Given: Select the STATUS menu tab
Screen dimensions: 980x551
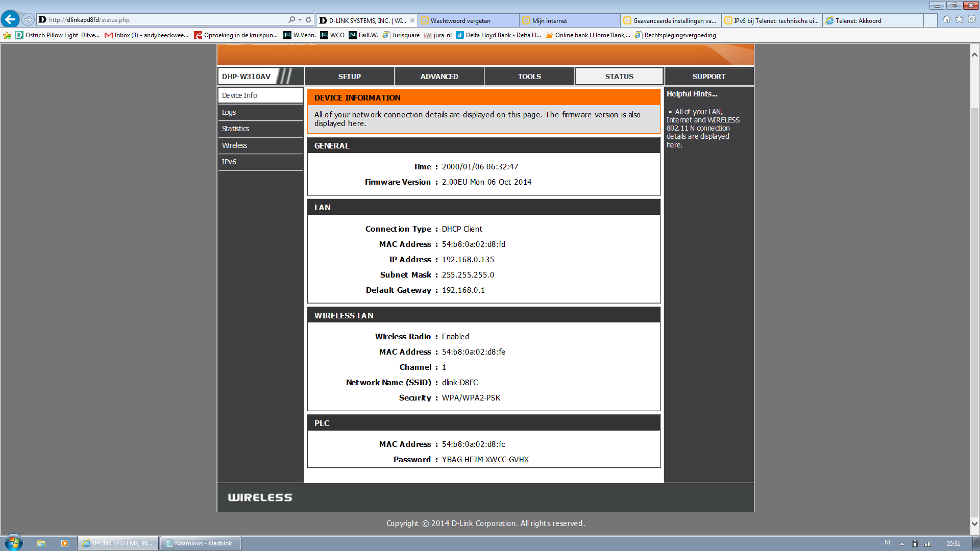Looking at the screenshot, I should (x=619, y=77).
